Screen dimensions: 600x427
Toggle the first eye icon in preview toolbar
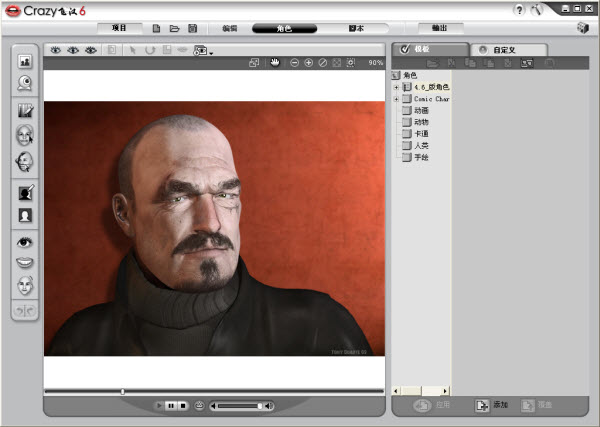point(56,49)
